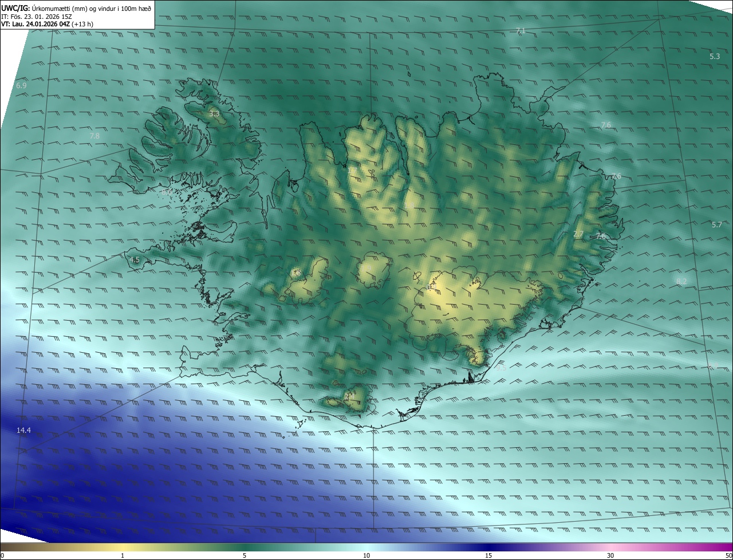Click the VT: Lau. 24.01.2026 04Z line
This screenshot has height=560, width=733.
(x=47, y=24)
